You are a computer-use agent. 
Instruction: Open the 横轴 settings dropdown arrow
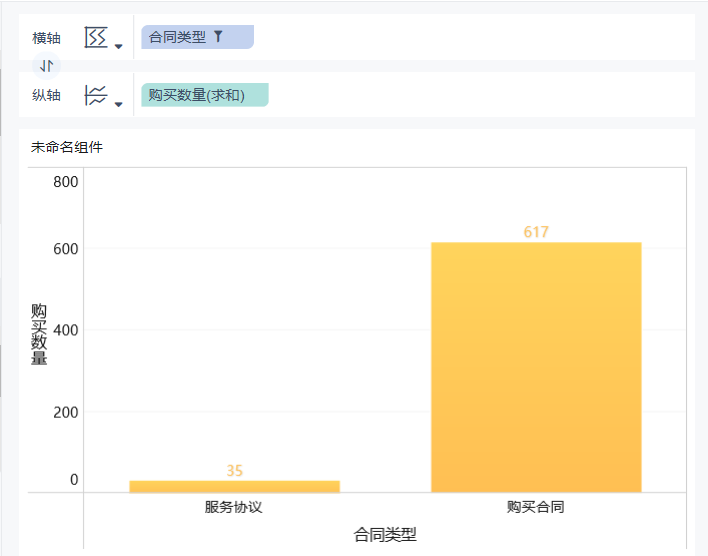point(119,46)
